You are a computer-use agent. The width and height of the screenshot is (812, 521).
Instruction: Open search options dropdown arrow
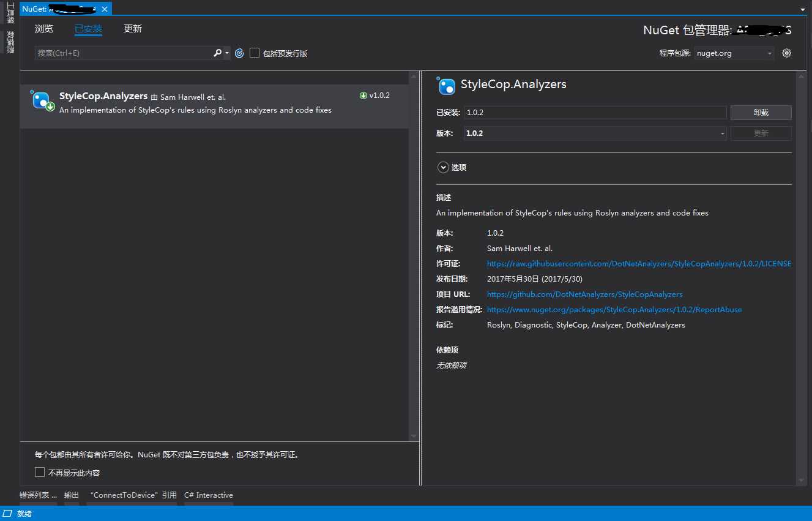pos(227,53)
